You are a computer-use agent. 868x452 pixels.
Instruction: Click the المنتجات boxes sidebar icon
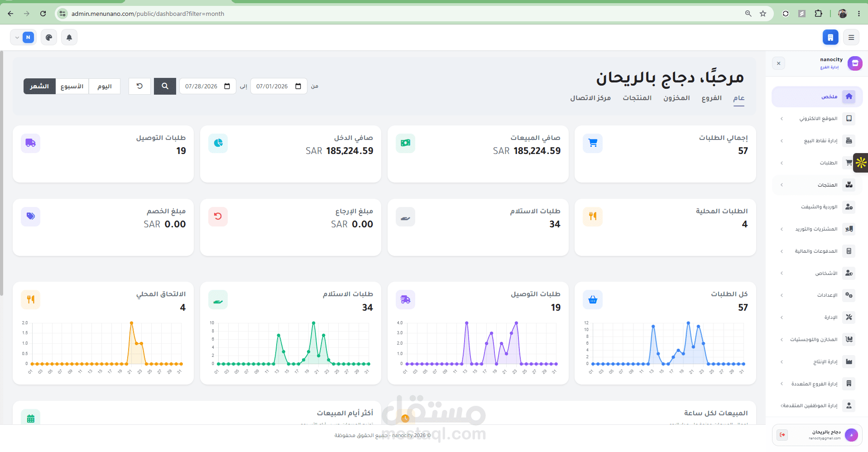point(849,185)
